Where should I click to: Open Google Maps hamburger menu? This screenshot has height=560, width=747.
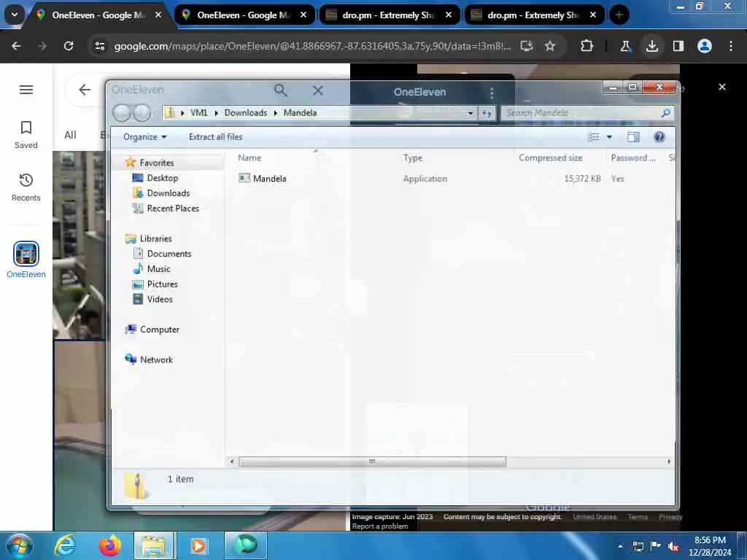(26, 90)
